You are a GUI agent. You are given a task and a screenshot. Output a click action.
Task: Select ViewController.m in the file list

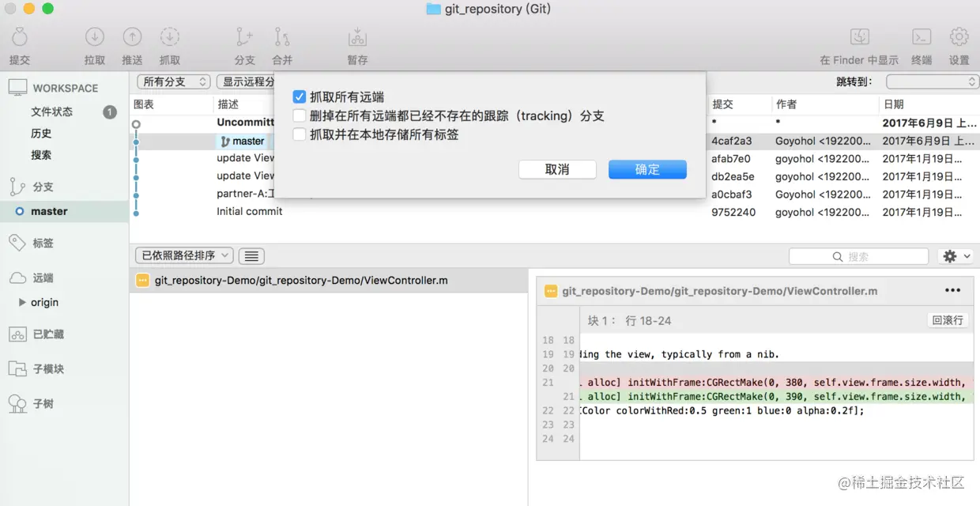pos(328,280)
